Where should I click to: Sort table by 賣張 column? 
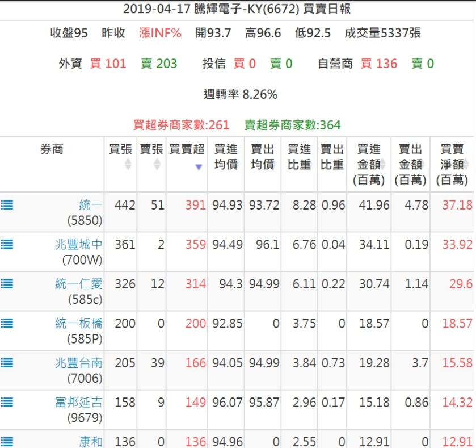(157, 164)
